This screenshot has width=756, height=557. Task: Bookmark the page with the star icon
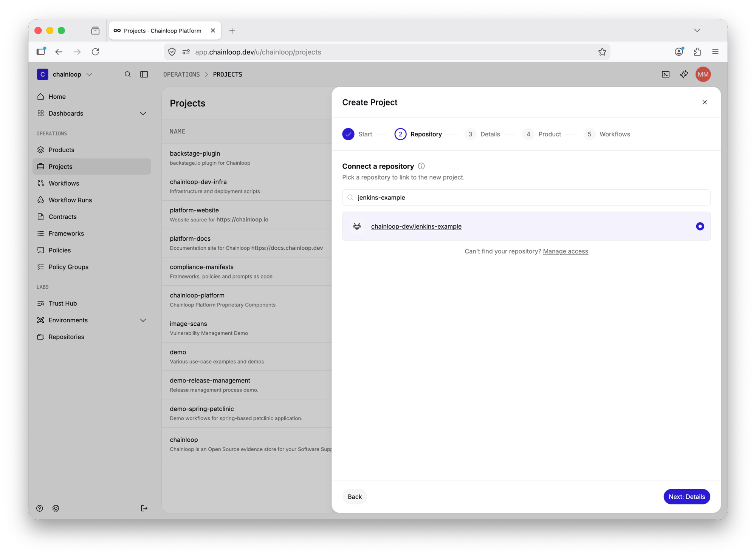(x=602, y=52)
